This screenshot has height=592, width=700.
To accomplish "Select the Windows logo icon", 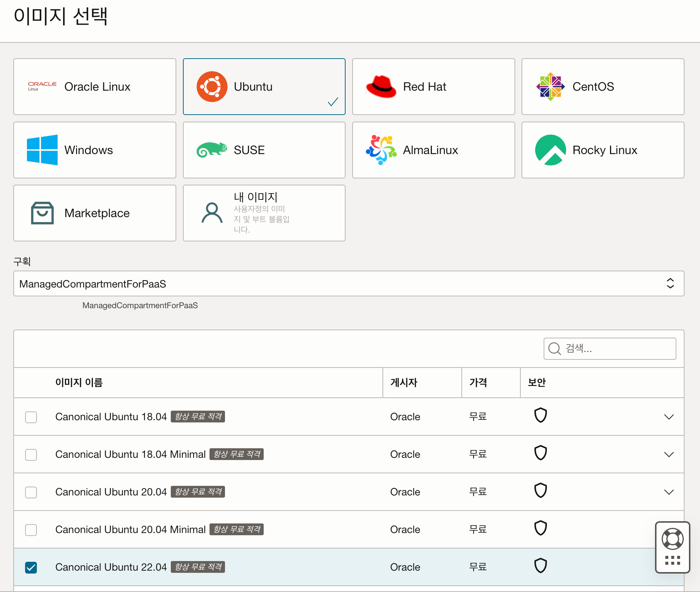I will 42,150.
